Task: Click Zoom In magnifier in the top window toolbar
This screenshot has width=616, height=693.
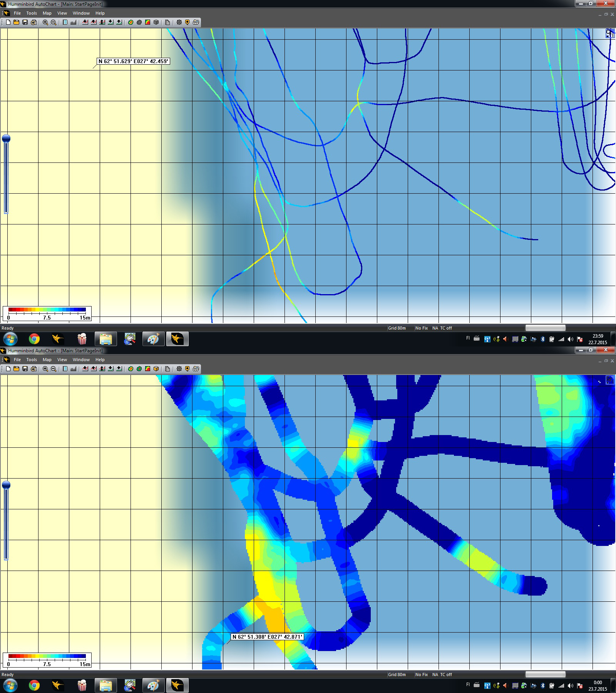Action: [x=45, y=22]
